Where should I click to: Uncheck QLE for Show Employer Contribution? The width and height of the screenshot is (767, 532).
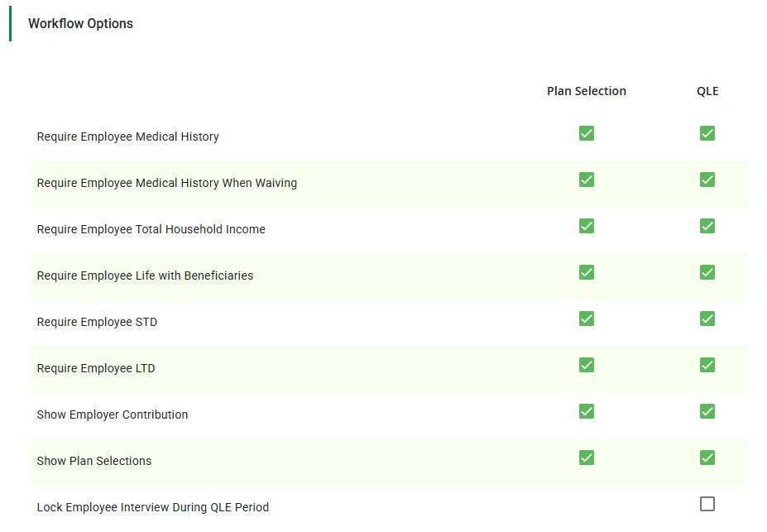coord(707,411)
